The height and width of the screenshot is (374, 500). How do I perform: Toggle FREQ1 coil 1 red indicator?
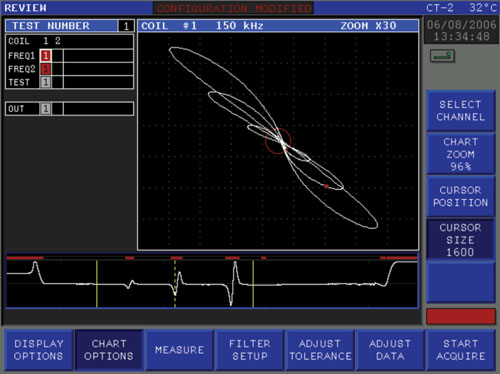tap(46, 56)
